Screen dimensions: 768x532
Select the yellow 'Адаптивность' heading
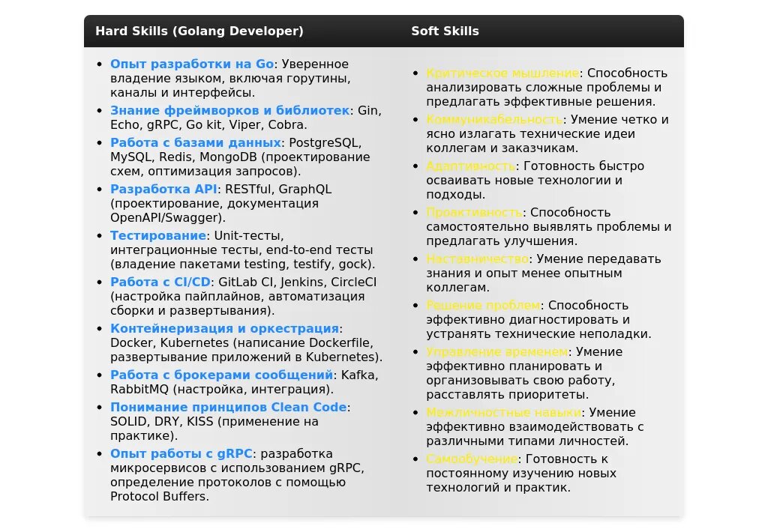(x=471, y=166)
